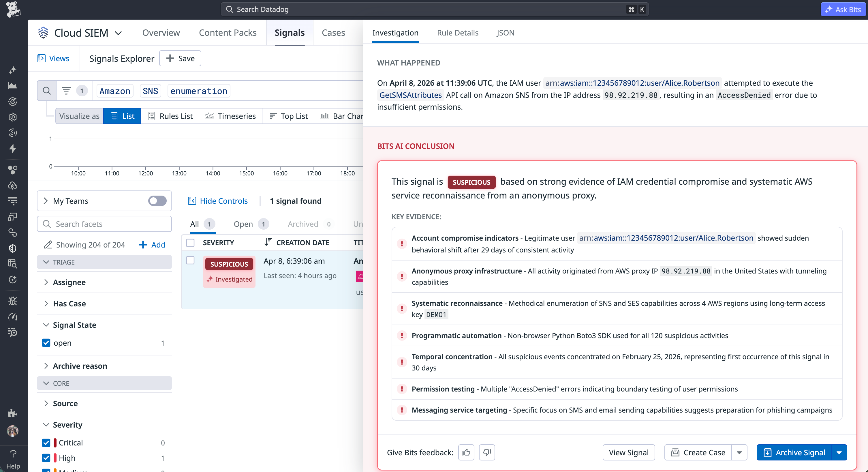
Task: Uncheck the Critical severity checkbox
Action: pos(46,443)
